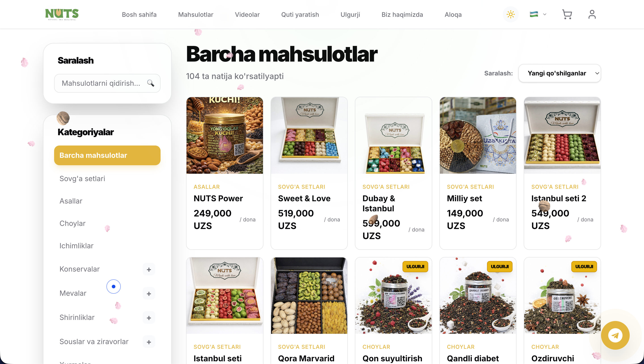Click the ULGURJI badge on Qandli diabet

point(500,267)
